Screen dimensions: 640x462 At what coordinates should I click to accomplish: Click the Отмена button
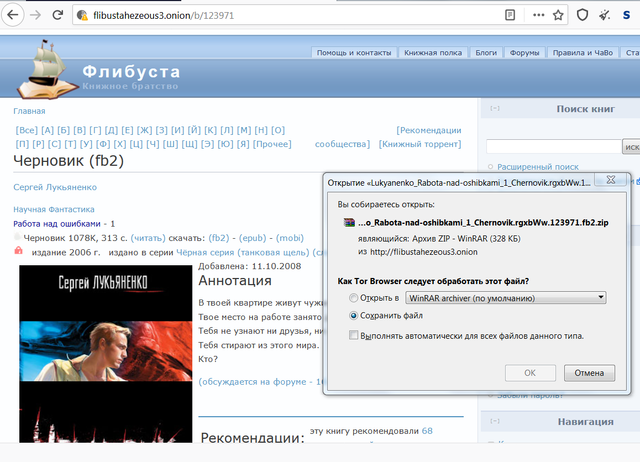(589, 373)
